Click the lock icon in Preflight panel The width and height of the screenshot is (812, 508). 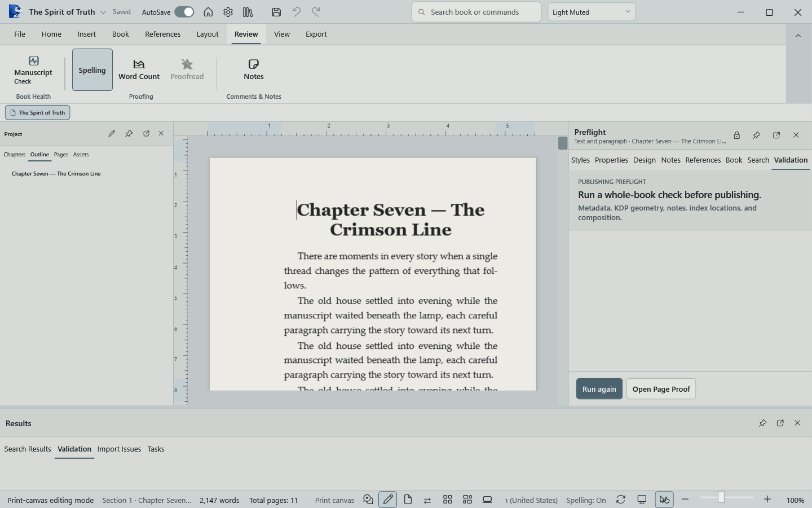click(x=736, y=135)
